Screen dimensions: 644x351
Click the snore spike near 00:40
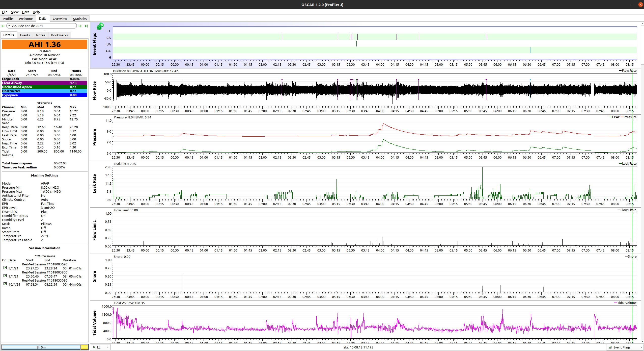point(182,282)
